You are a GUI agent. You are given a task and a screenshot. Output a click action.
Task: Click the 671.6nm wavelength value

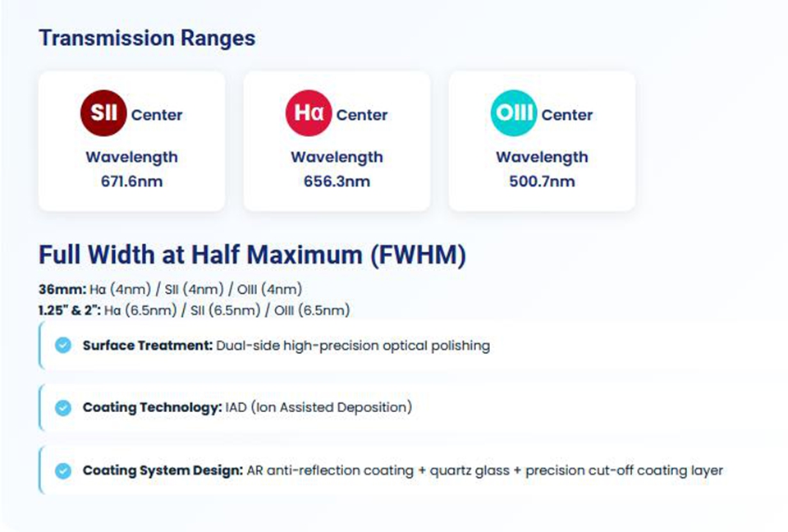point(131,181)
